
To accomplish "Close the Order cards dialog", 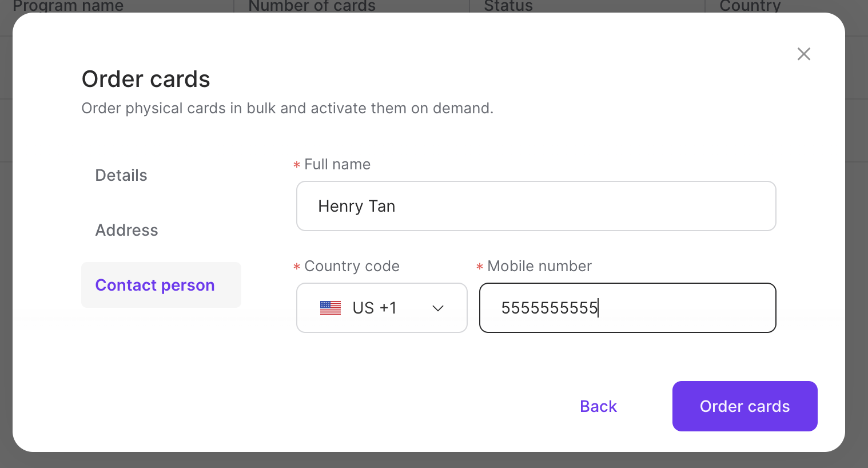I will click(803, 54).
